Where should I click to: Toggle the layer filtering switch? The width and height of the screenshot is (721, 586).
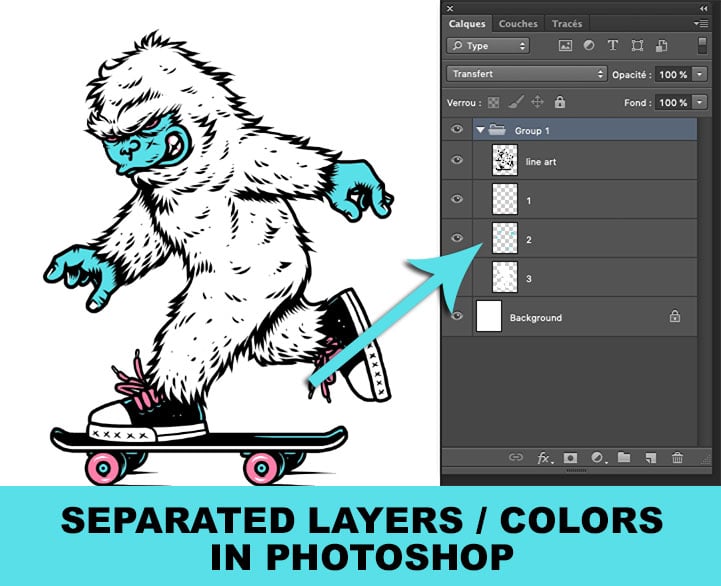tap(702, 46)
